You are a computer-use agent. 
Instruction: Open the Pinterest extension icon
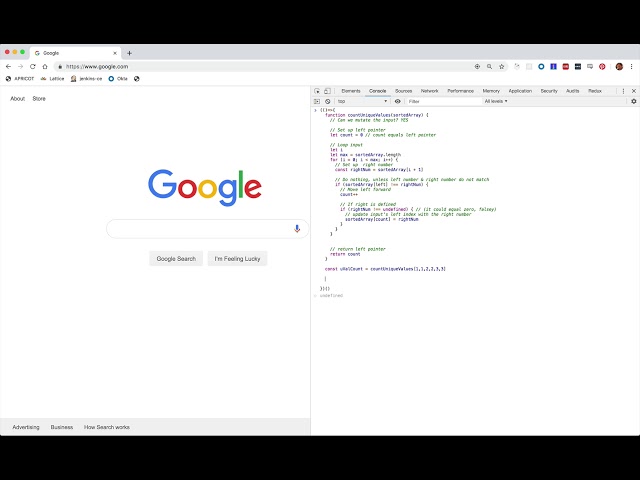pyautogui.click(x=602, y=67)
